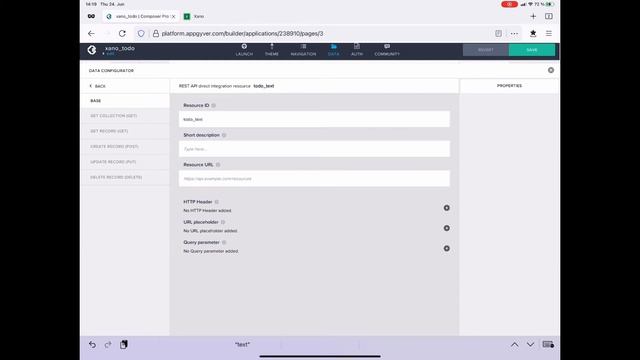The width and height of the screenshot is (640, 360).
Task: Open the bookmarks star icon
Action: (533, 33)
